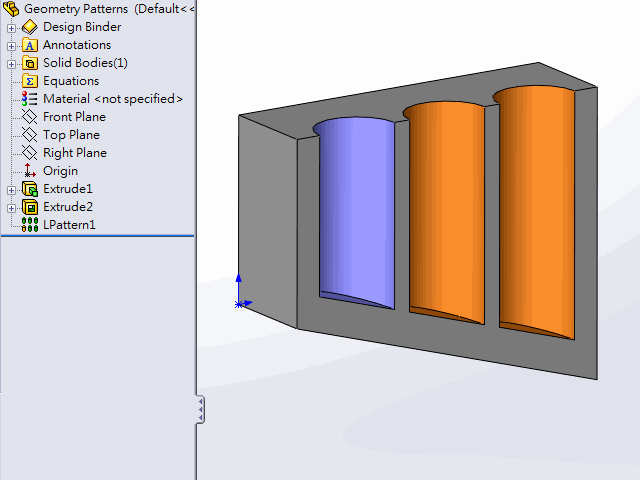Select the 'Equations' label
640x480 pixels.
[71, 81]
